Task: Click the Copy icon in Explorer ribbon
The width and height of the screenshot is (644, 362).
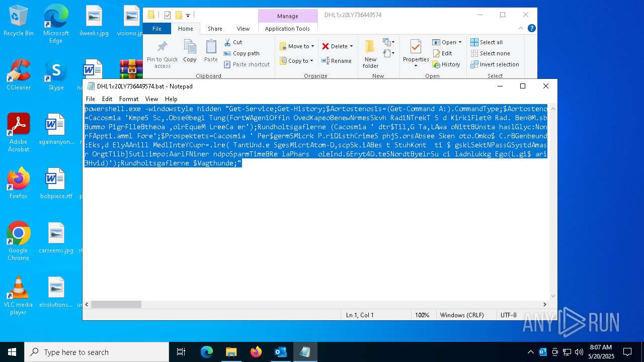Action: coord(190,51)
